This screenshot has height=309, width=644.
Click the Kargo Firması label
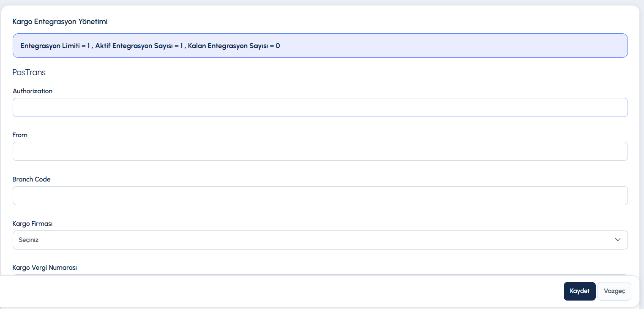pos(33,224)
